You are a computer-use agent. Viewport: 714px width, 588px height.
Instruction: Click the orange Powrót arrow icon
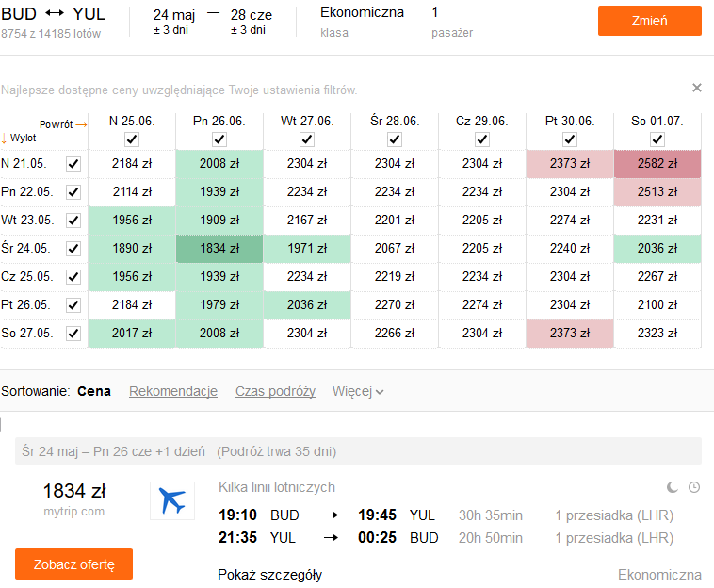pos(81,124)
